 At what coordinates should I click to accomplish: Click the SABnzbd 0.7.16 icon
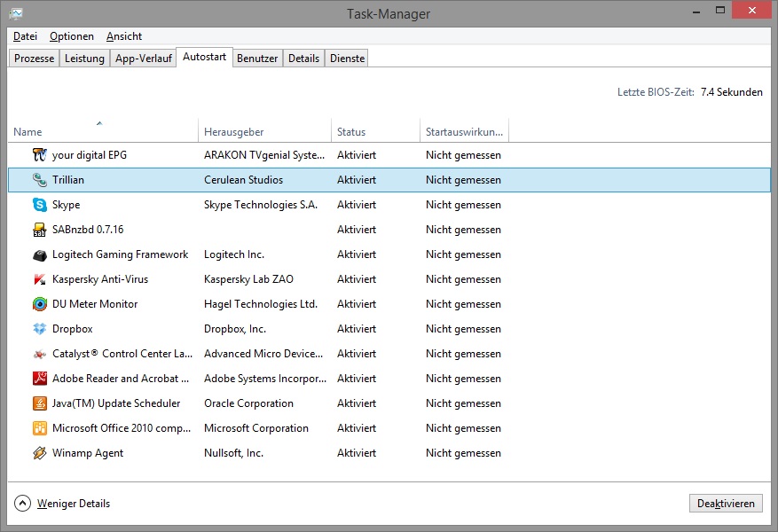pyautogui.click(x=40, y=229)
